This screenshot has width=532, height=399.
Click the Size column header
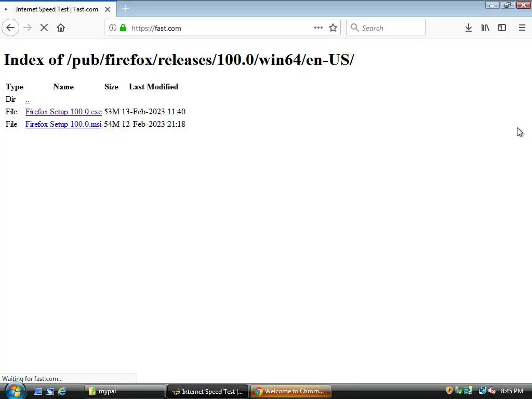coord(111,87)
